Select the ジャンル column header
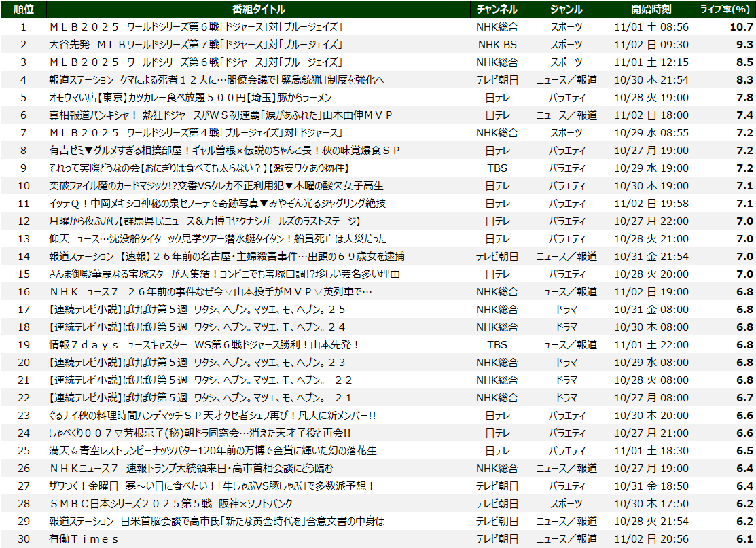Viewport: 756px width, 548px height. (566, 9)
